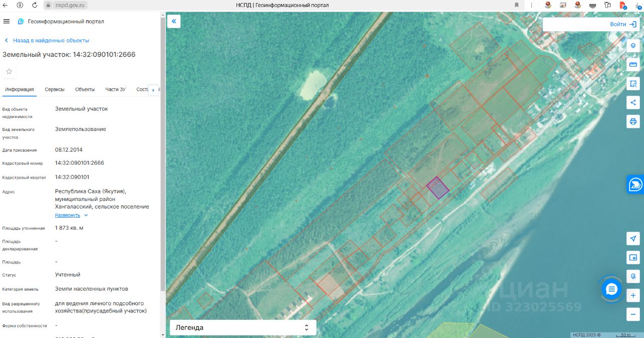Click the lock icon next to nspd.gov.ru
Screen dimensions: 644x338
click(x=48, y=5)
